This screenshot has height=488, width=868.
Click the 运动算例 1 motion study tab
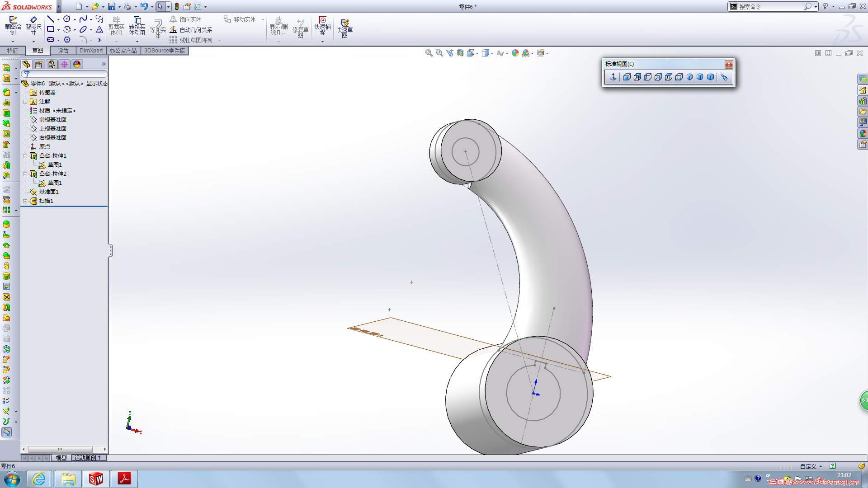[88, 458]
